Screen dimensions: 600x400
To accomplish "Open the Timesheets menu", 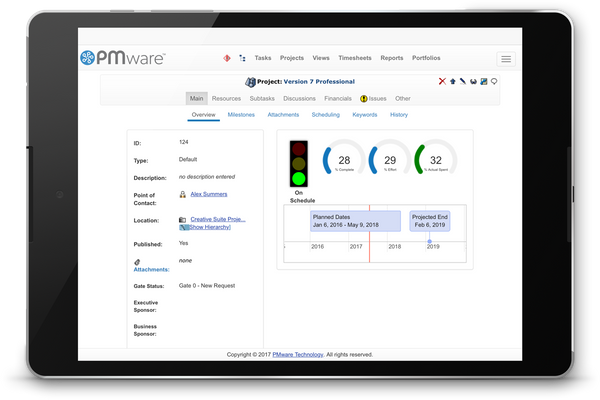I will coord(355,58).
